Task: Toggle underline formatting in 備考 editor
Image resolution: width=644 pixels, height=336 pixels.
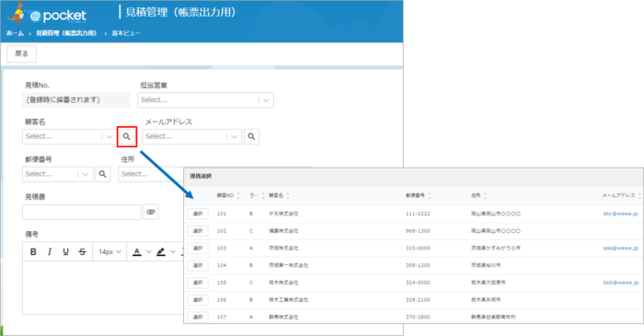Action: point(65,252)
